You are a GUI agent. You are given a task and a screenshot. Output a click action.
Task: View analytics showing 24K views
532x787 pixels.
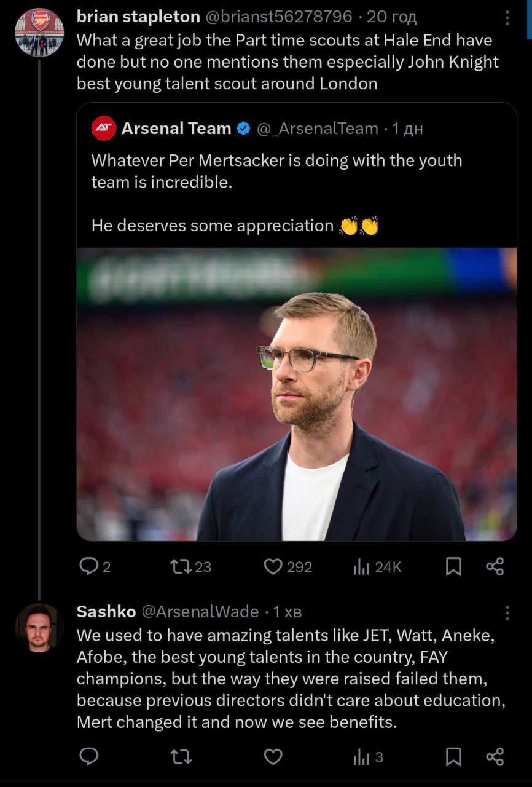click(361, 566)
